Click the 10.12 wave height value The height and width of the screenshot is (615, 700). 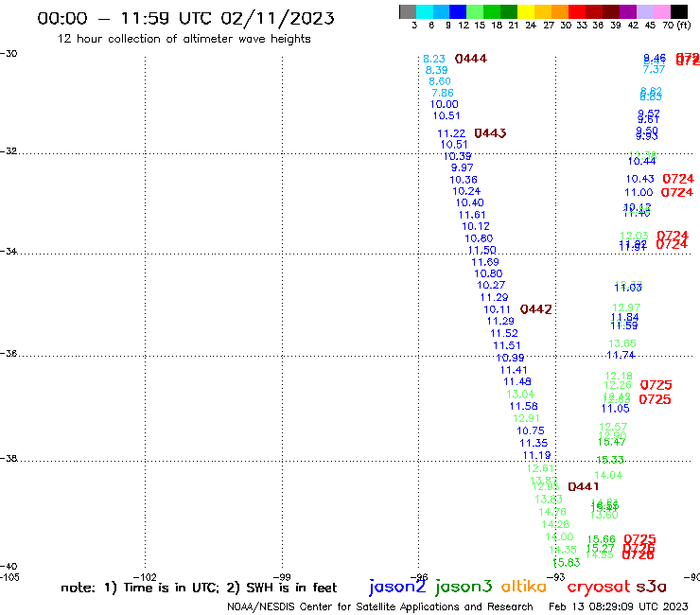[476, 226]
